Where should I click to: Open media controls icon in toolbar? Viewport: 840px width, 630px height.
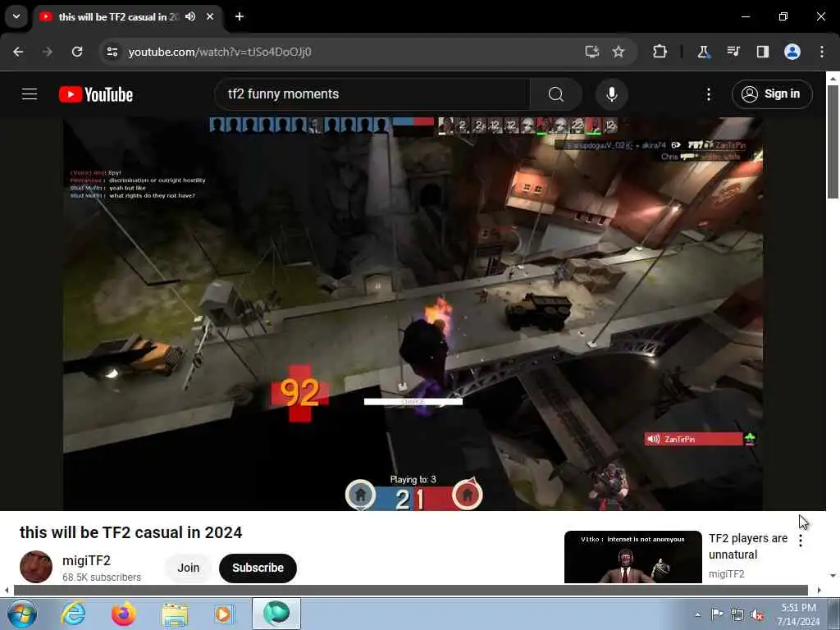[x=733, y=52]
